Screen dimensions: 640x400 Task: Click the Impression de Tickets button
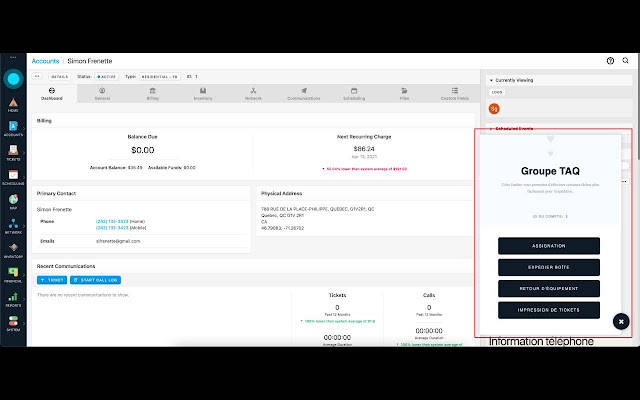coord(549,310)
